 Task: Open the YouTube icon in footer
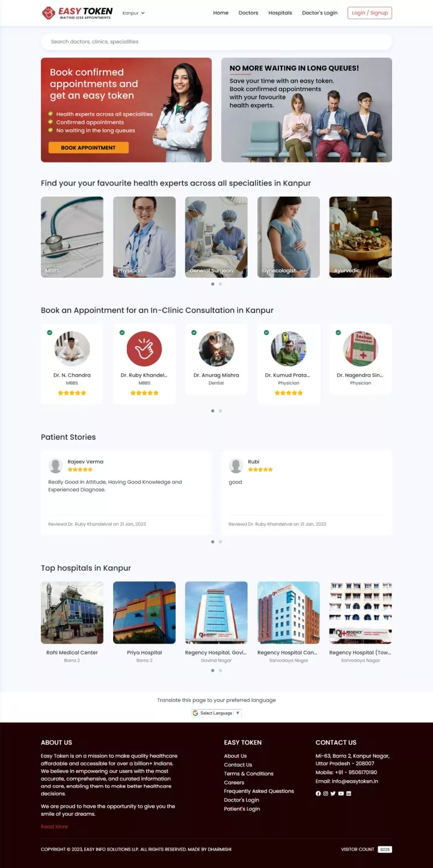click(x=341, y=793)
